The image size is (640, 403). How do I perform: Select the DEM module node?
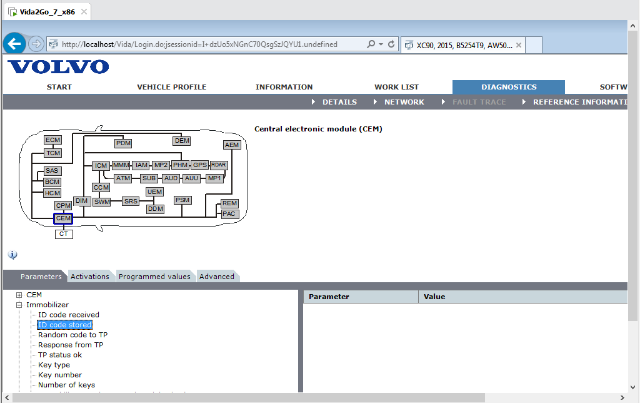[x=182, y=141]
